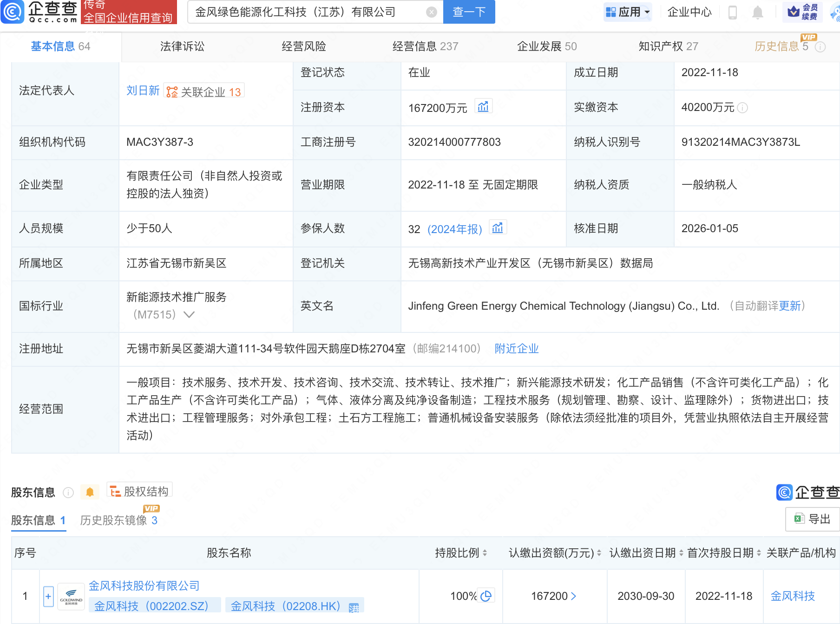The image size is (840, 624).
Task: Switch to 基本信息 tab
Action: tap(60, 46)
